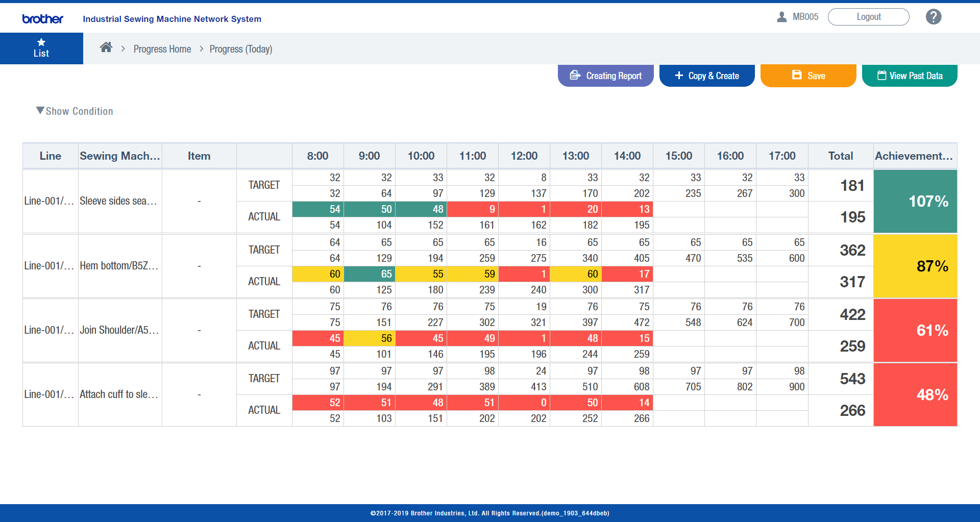Click the calendar icon on View Past Data

881,75
